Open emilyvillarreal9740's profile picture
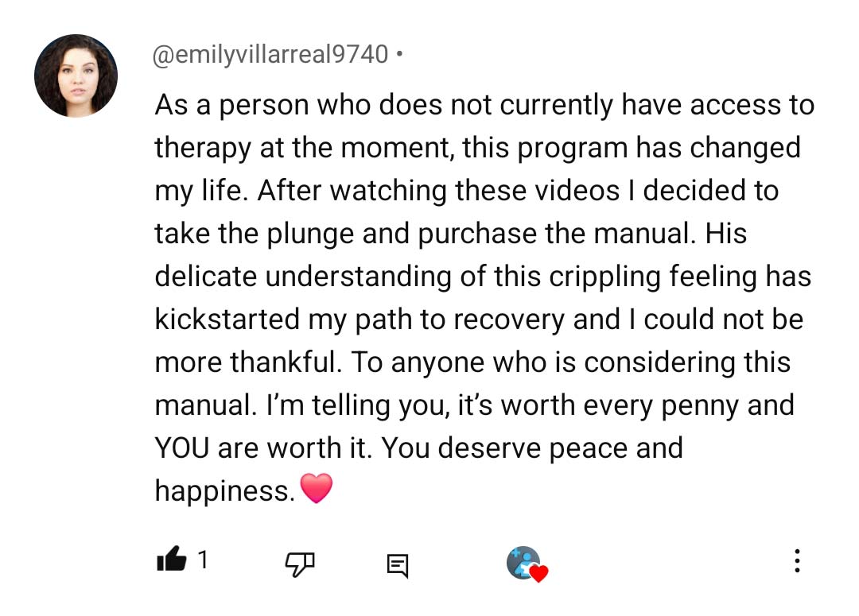859x616 pixels. [76, 76]
